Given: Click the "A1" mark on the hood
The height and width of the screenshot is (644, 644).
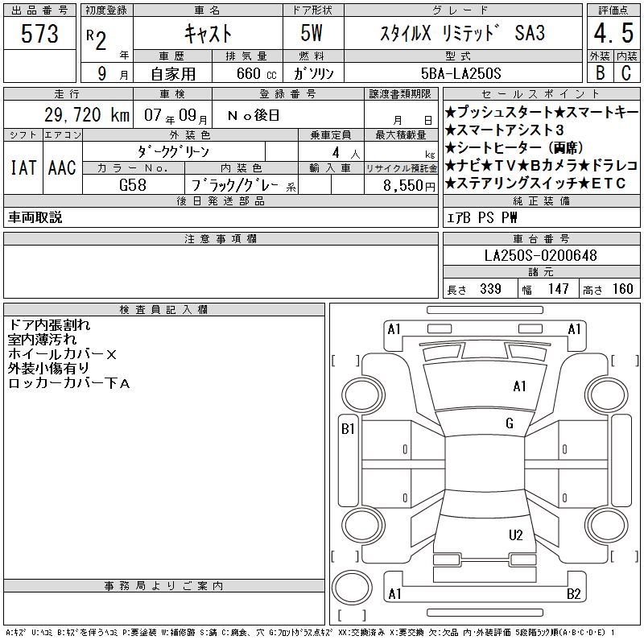Looking at the screenshot, I should click(519, 386).
